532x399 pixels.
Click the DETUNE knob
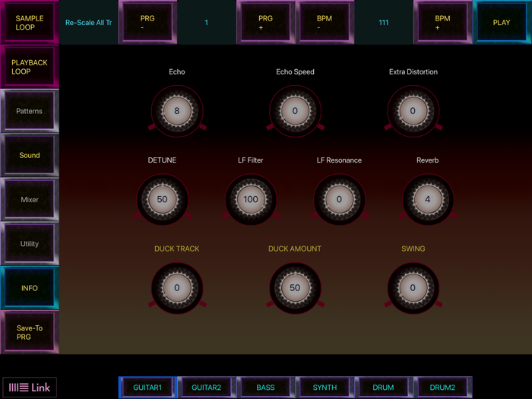(162, 199)
